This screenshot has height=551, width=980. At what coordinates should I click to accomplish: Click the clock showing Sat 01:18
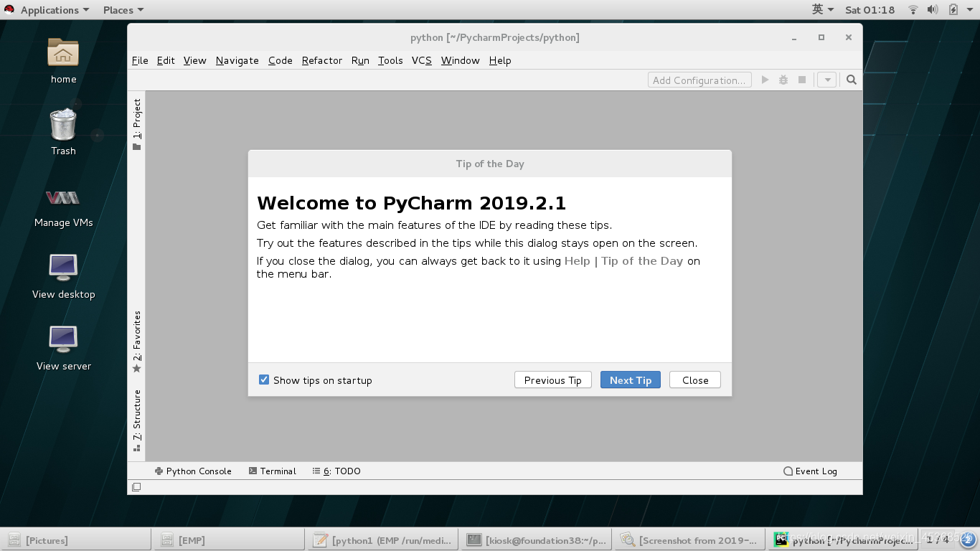(870, 10)
